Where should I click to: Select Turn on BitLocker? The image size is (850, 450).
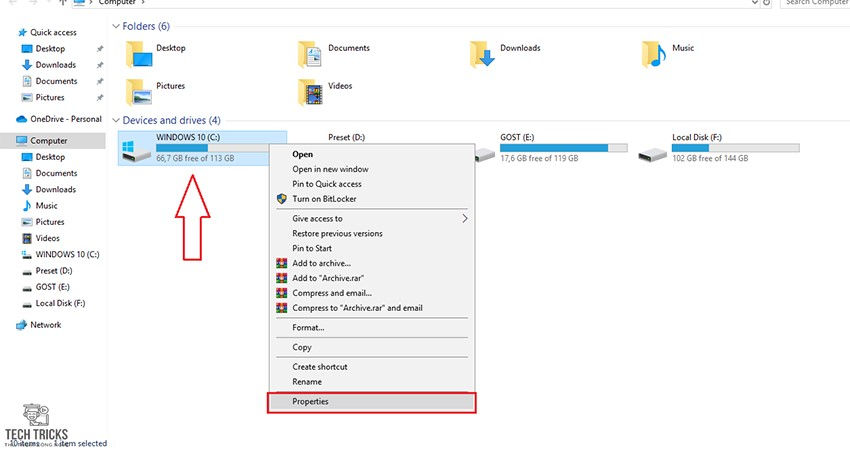click(324, 199)
